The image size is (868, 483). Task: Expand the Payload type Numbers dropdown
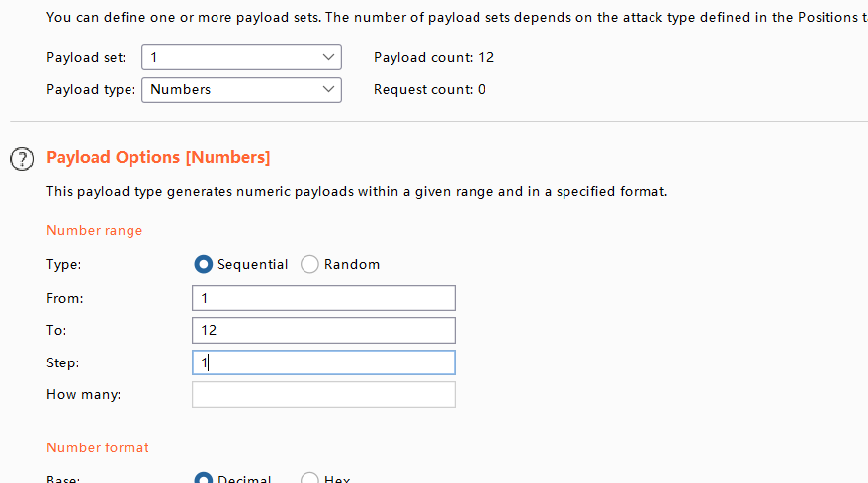click(x=241, y=89)
